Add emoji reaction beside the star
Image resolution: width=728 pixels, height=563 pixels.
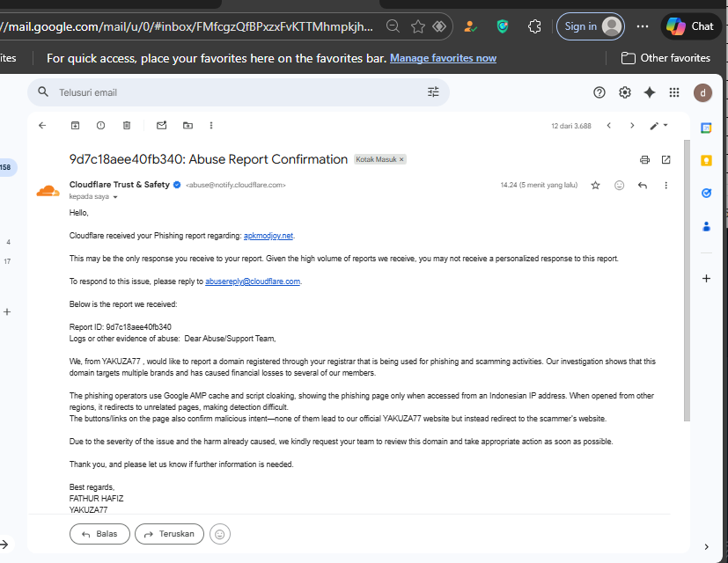click(619, 186)
